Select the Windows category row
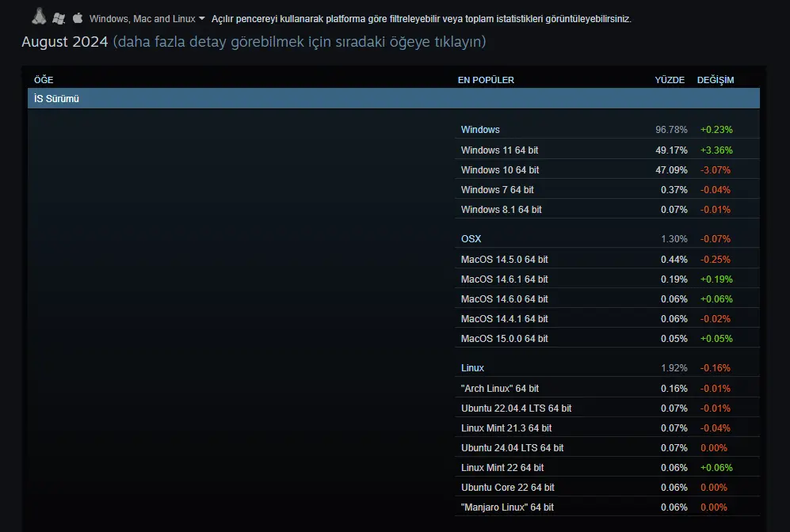 (x=607, y=129)
